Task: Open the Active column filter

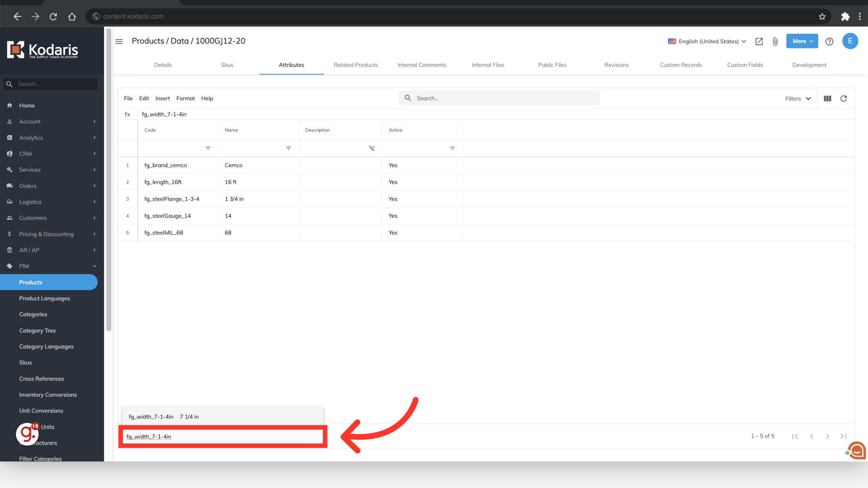Action: point(452,148)
